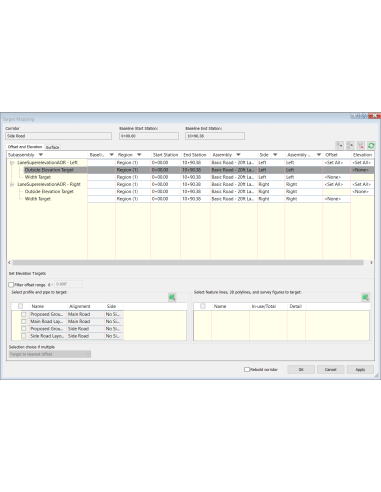Click the expand tree icon with dropdown arrow

(x=339, y=146)
